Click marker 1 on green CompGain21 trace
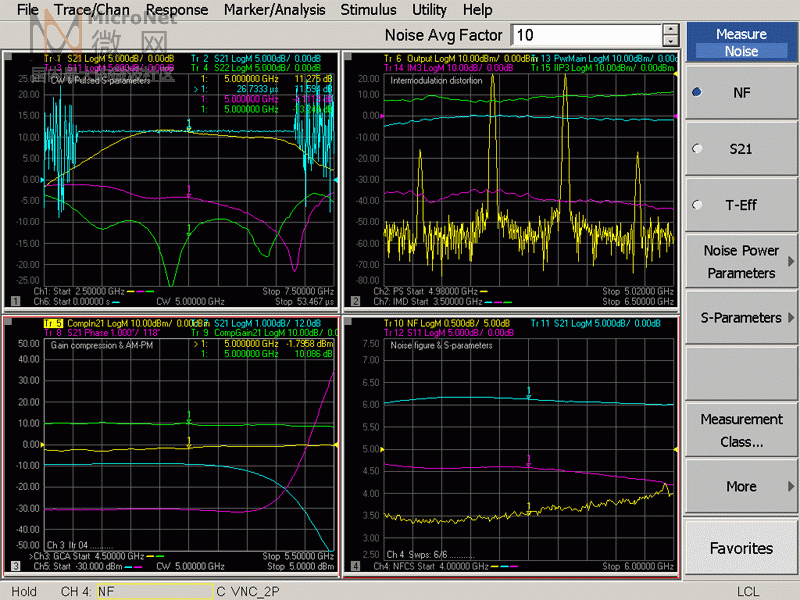 (x=189, y=418)
